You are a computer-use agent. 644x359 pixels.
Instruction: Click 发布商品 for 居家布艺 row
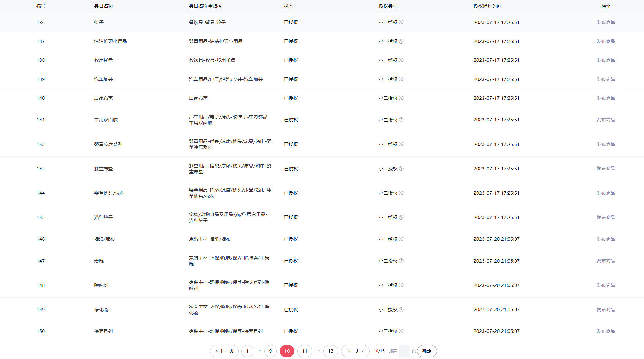(606, 98)
